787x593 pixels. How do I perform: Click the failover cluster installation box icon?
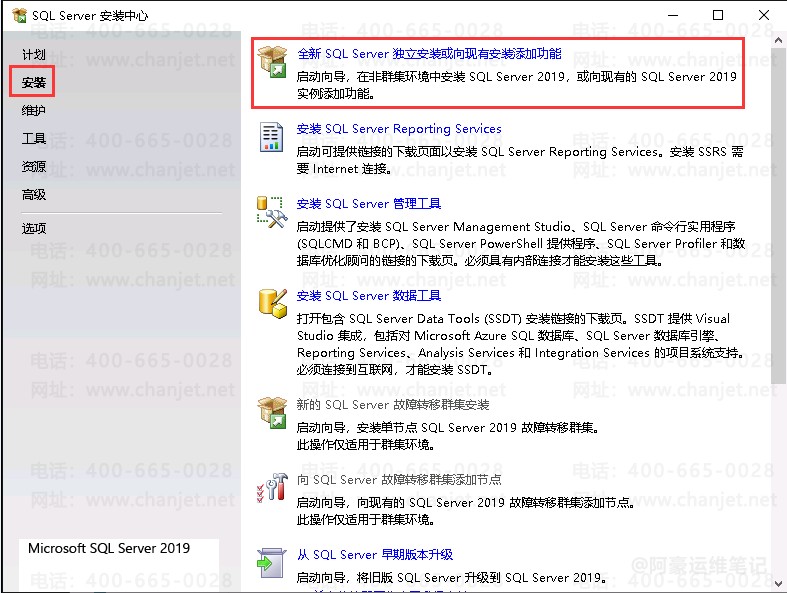click(272, 413)
